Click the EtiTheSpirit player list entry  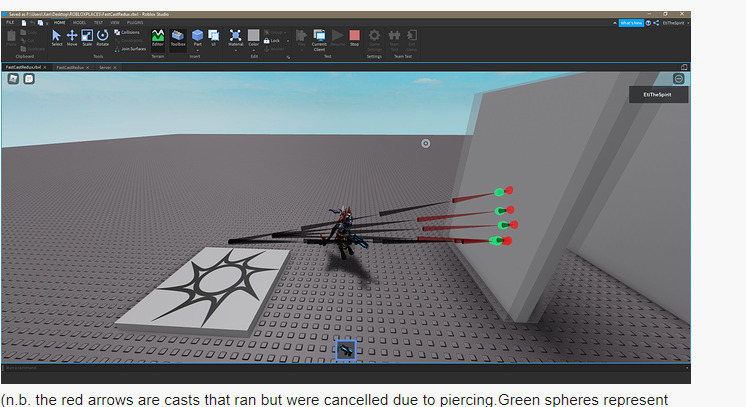point(658,95)
